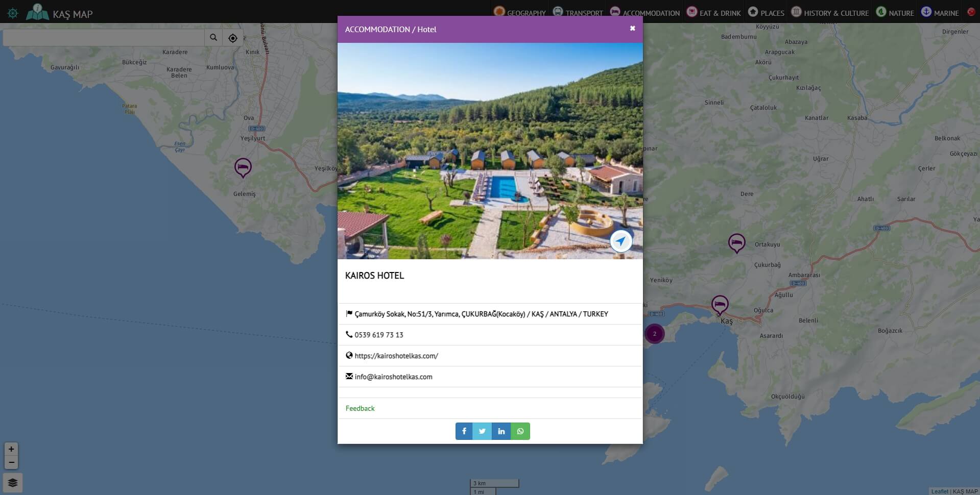Open the map layers control

tap(13, 483)
